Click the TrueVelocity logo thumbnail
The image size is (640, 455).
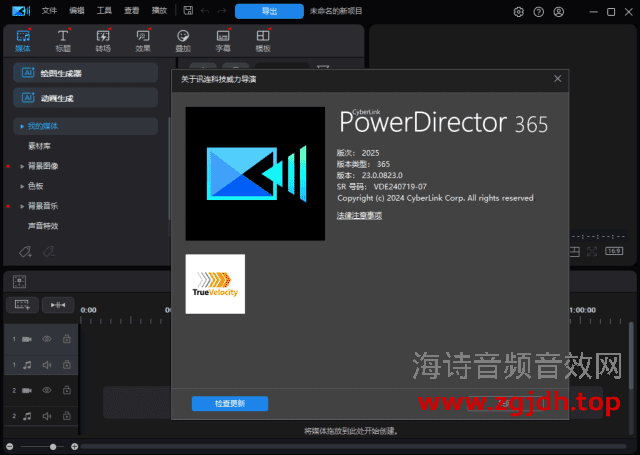[215, 284]
